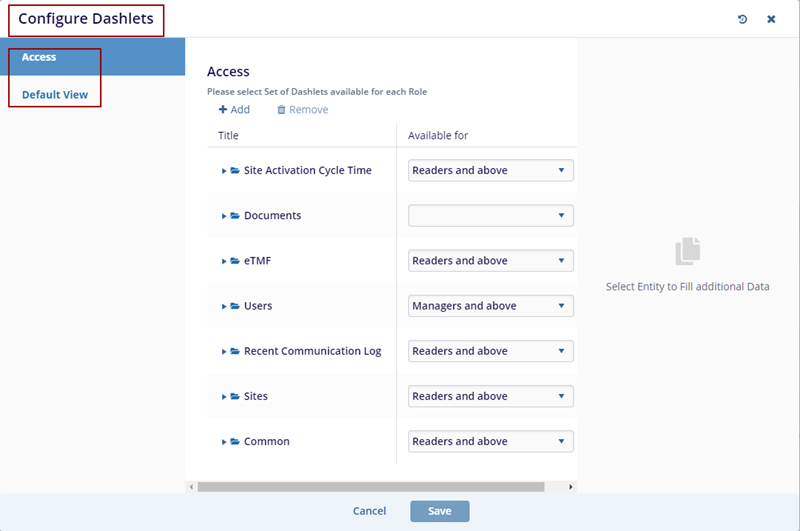The image size is (800, 531).
Task: Click the folder icon beside Users
Action: coord(235,306)
